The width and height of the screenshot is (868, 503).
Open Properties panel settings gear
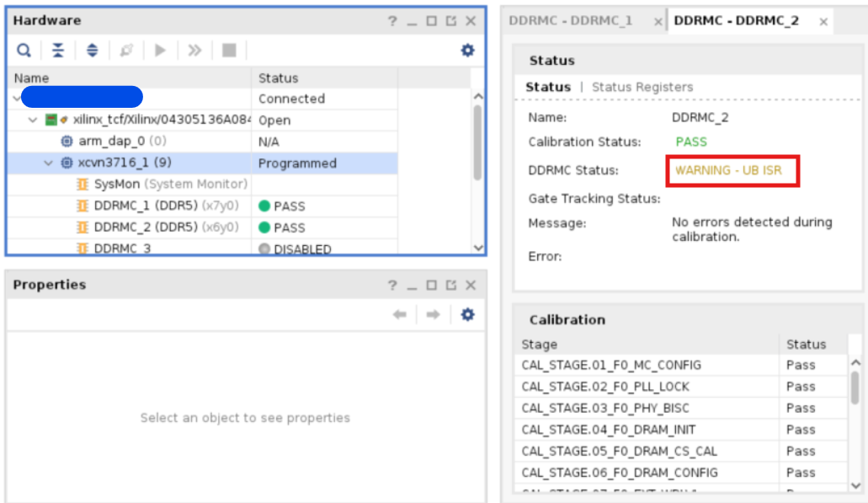(x=467, y=314)
